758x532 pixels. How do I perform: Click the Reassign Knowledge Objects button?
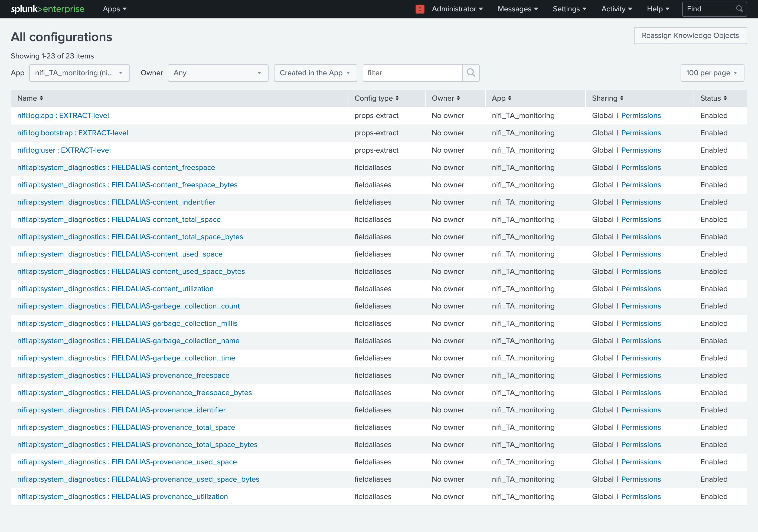pos(690,35)
